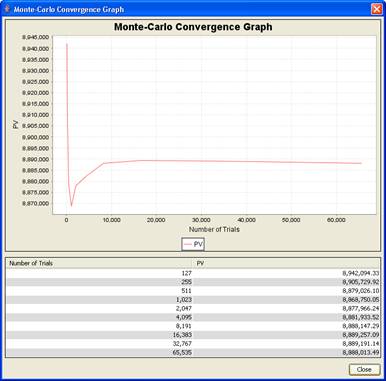Viewport: 386px width, 381px height.
Task: Click the 8,870,000 y-axis tick label
Action: pos(36,203)
